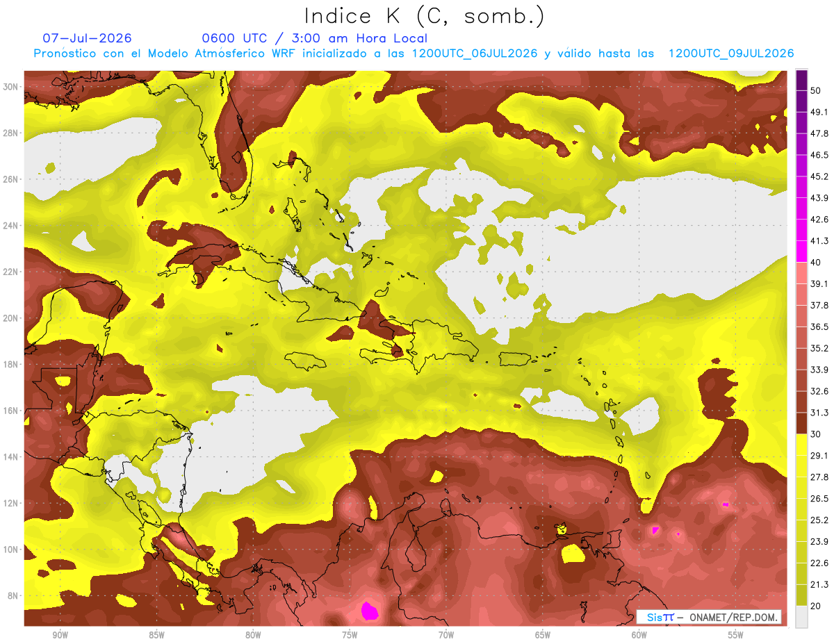Click the latitude axis label '22N'
This screenshot has width=834, height=644.
pyautogui.click(x=10, y=272)
